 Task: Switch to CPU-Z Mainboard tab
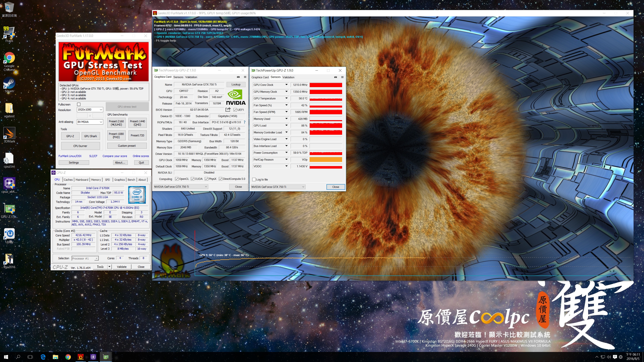(x=82, y=180)
